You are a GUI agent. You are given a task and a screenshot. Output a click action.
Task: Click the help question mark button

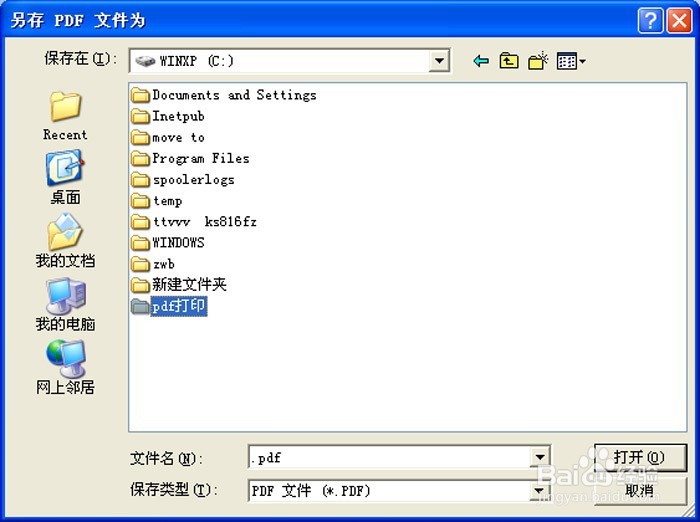point(650,21)
